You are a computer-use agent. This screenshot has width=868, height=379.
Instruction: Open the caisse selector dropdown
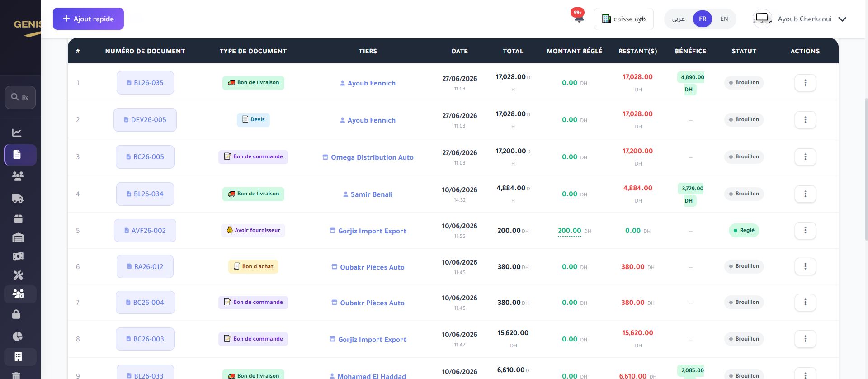pos(623,19)
